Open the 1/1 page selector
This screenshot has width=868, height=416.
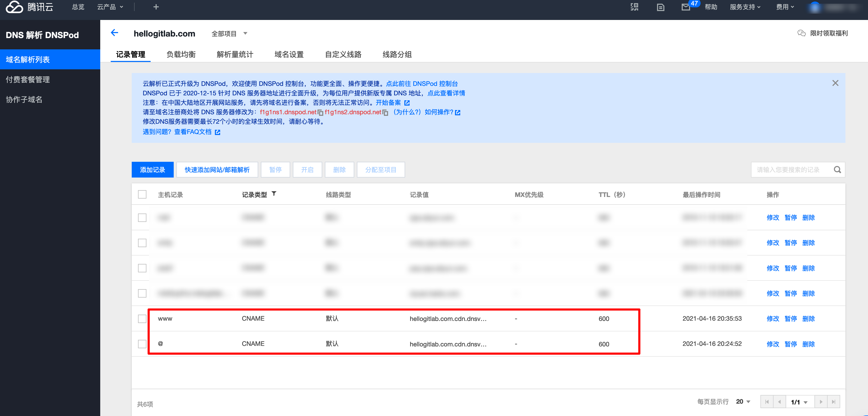click(x=800, y=402)
